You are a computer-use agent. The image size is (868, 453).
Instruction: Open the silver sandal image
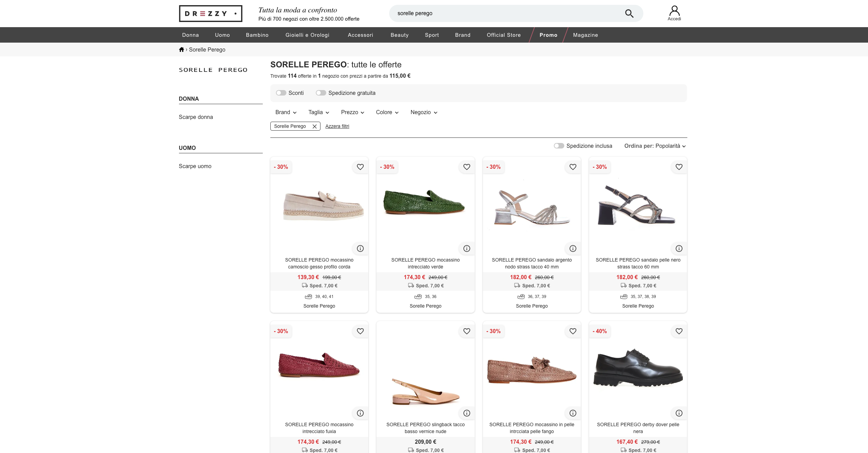point(532,207)
